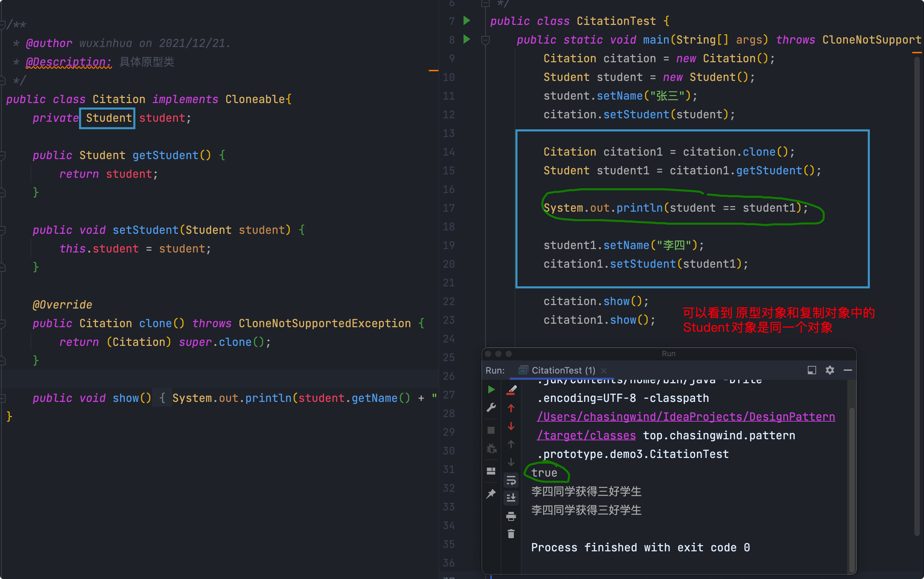Collapse the getStudent() method fold marker
The image size is (924, 579).
coord(3,156)
